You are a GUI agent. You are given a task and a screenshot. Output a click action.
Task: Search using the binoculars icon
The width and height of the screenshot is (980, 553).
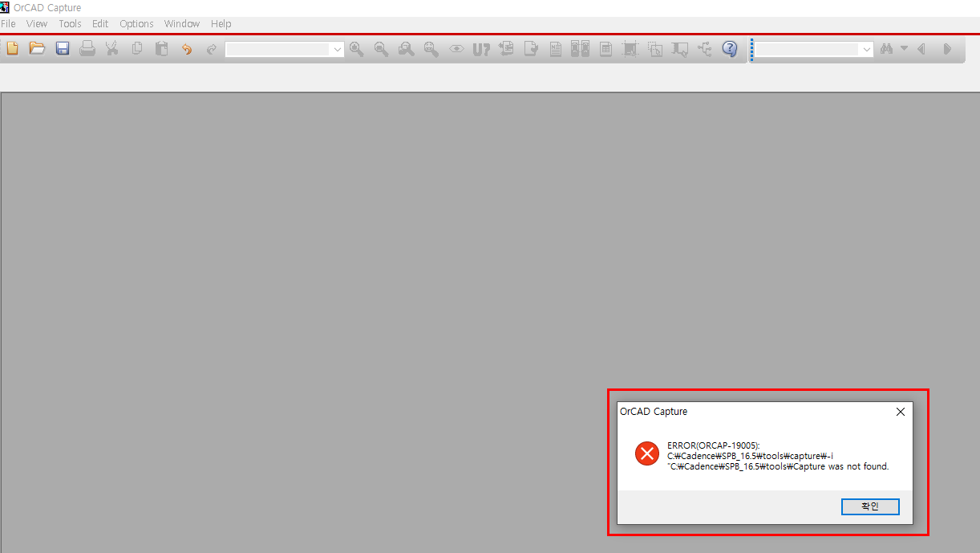pyautogui.click(x=886, y=49)
